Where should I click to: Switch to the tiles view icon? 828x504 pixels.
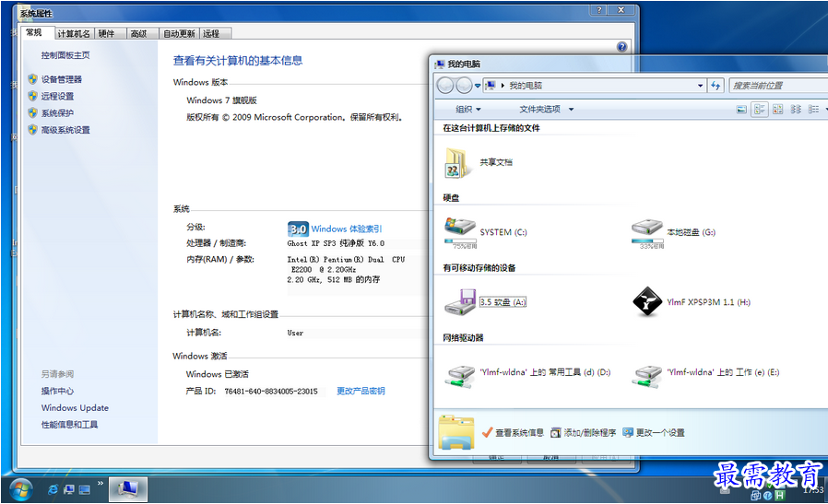point(760,110)
